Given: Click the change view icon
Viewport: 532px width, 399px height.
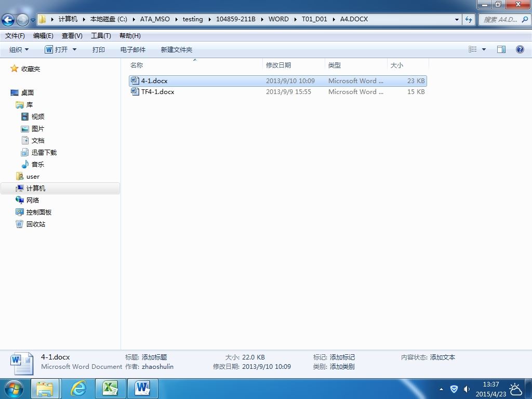Looking at the screenshot, I should [473, 49].
